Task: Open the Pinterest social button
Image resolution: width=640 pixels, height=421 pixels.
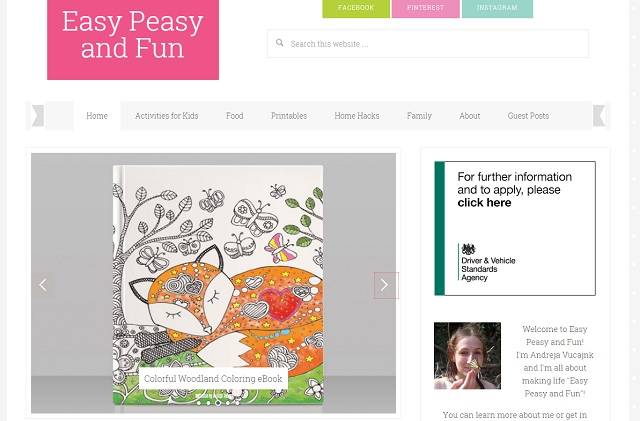Action: click(x=425, y=8)
